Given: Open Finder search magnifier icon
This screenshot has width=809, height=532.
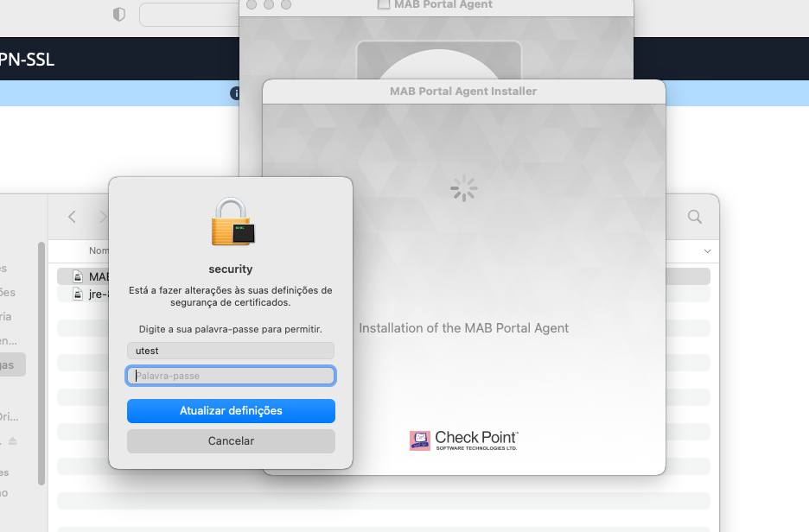Looking at the screenshot, I should coord(694,217).
